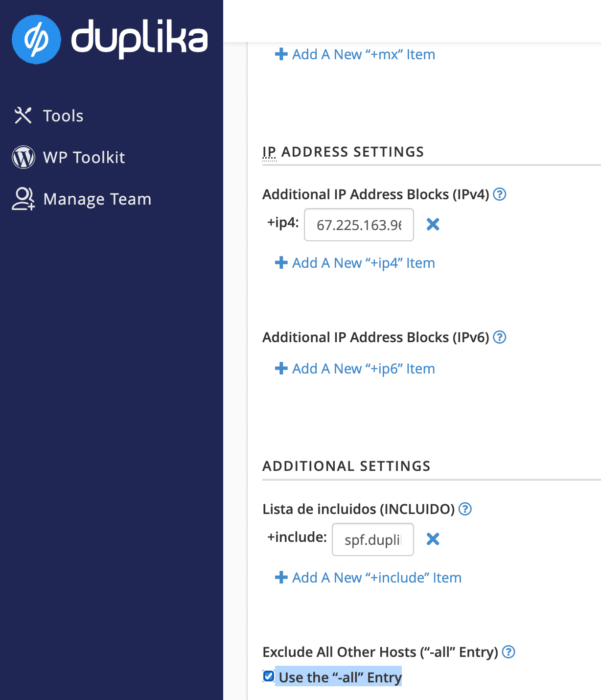
Task: Click the WordPress logo icon
Action: click(23, 158)
